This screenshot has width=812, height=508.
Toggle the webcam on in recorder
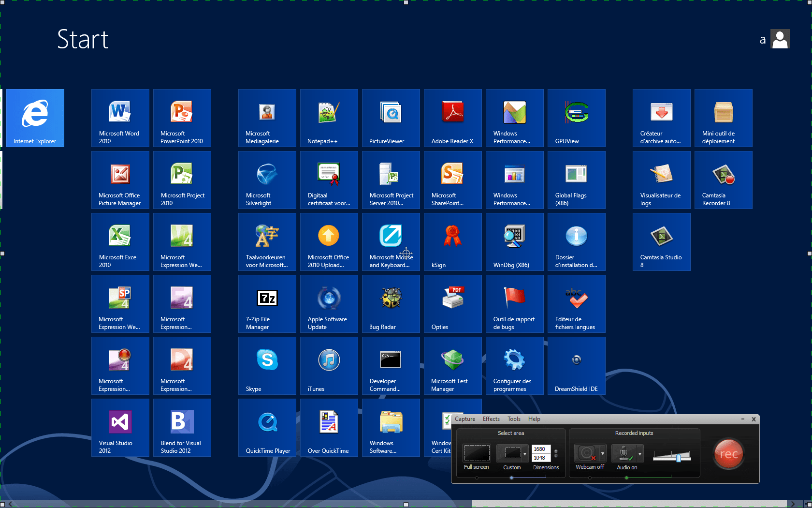click(587, 453)
